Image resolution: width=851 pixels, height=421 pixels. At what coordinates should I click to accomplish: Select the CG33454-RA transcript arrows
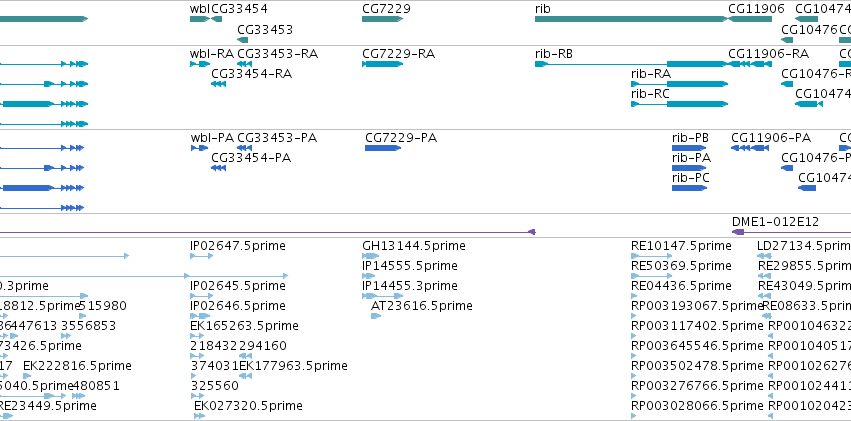[218, 84]
